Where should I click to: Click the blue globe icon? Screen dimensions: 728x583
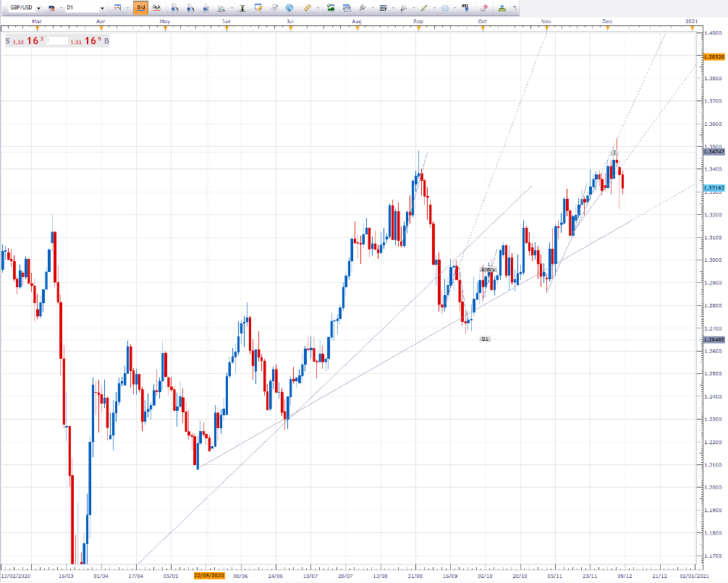[x=289, y=8]
